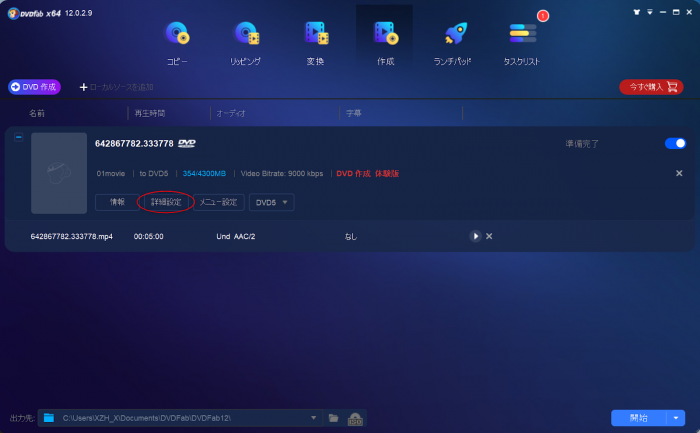Delete the 642867782.333778.mp4 row with X

[x=489, y=236]
